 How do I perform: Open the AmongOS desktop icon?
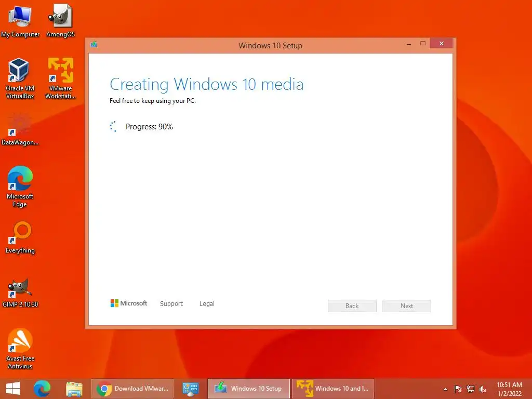60,21
